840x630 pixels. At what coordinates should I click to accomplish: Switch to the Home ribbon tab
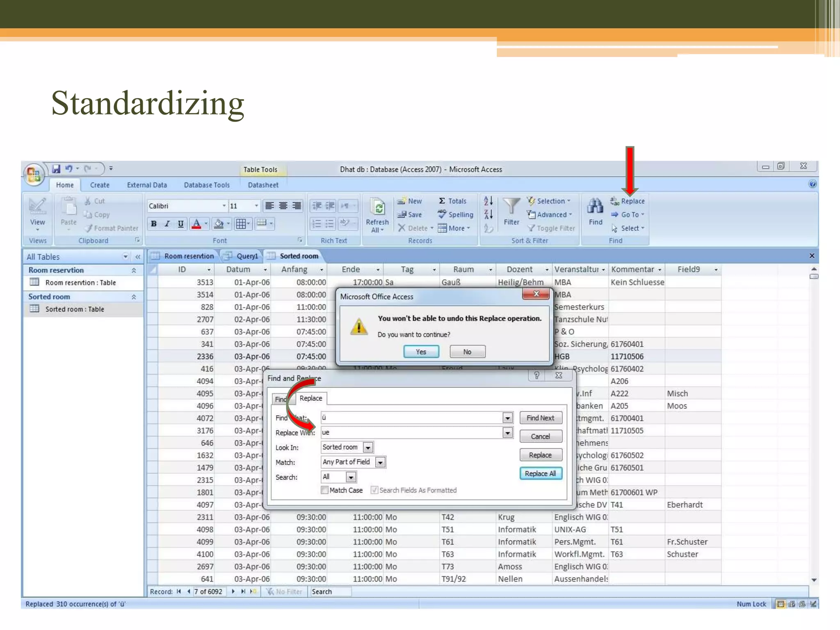click(x=65, y=185)
